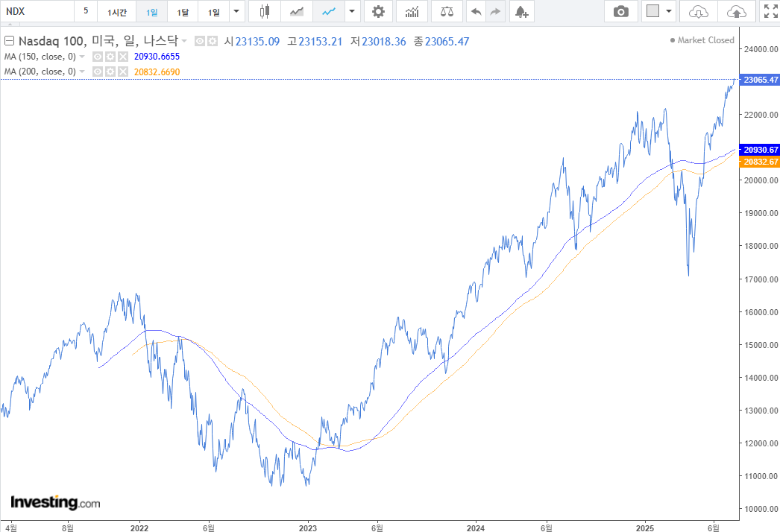This screenshot has height=532, width=780.
Task: Open Nasdaq 100 title dropdown arrow
Action: click(x=184, y=41)
